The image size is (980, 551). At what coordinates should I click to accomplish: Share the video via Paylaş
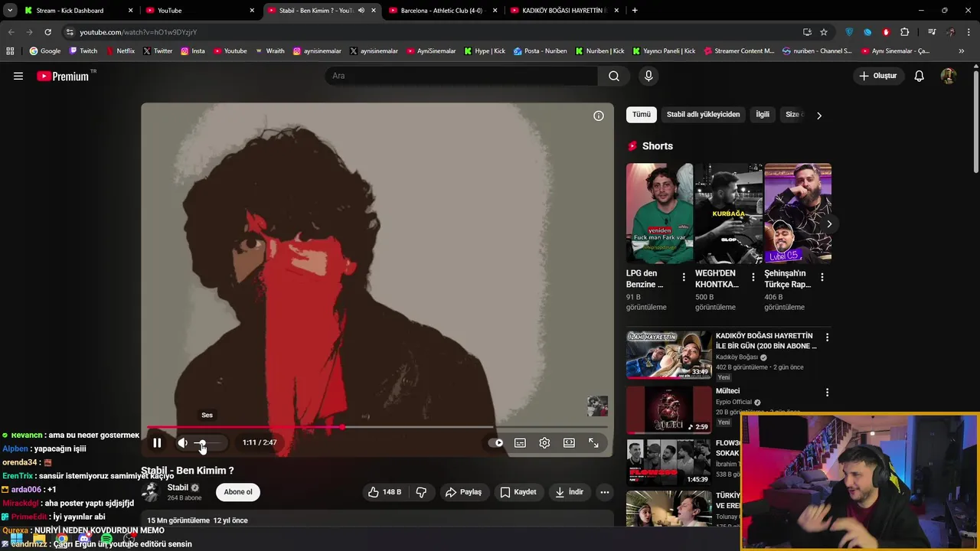(463, 492)
